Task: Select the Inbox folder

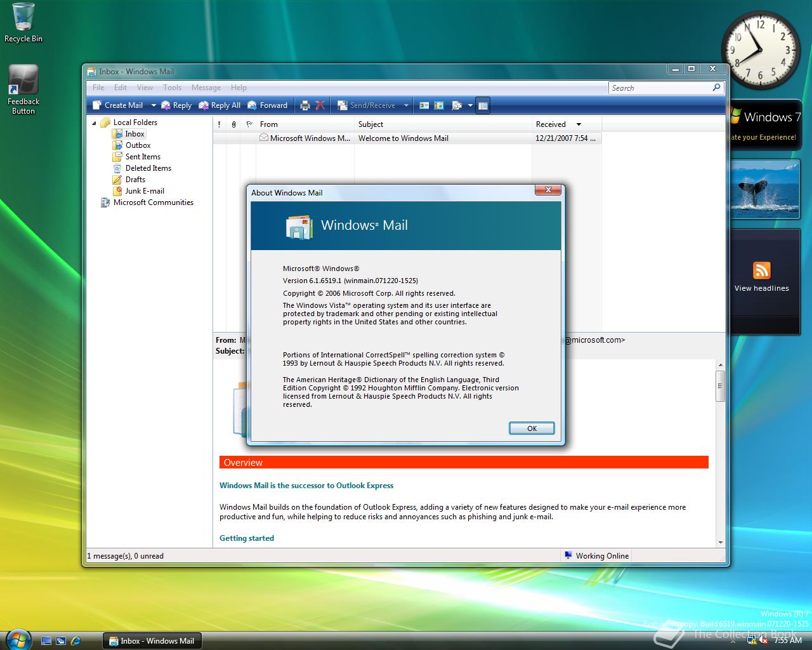Action: coord(134,134)
